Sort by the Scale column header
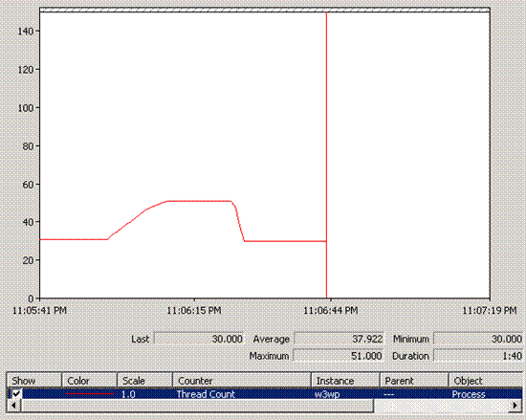526x420 pixels. coord(145,381)
